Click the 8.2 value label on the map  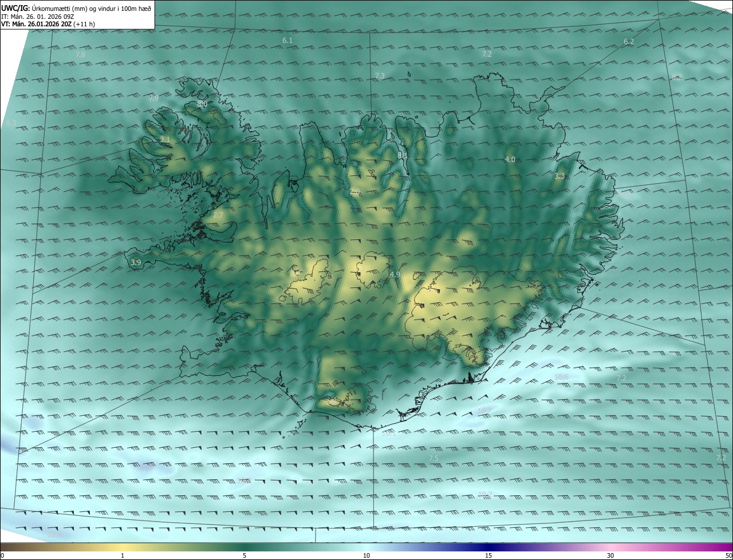coord(677,77)
